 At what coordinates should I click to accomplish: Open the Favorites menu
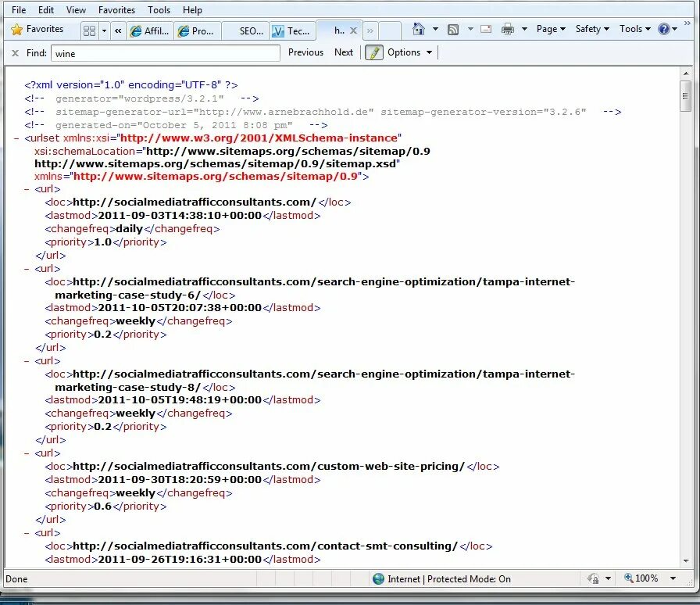pos(116,10)
